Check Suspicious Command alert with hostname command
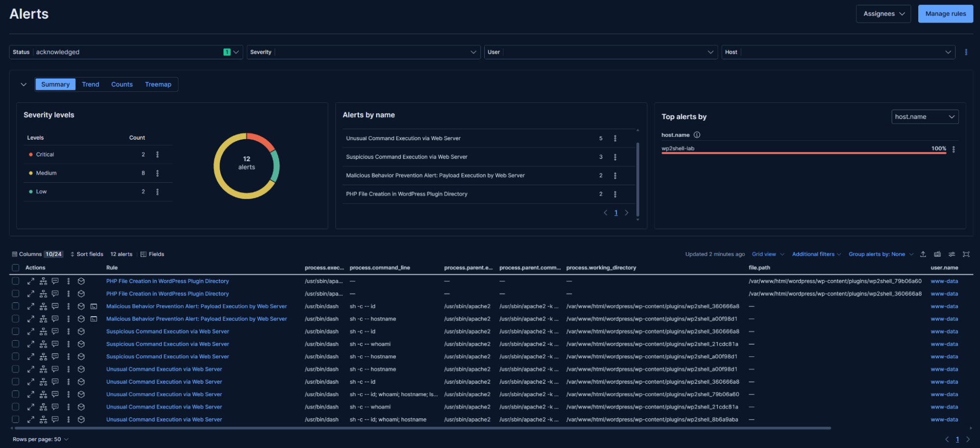 (16, 356)
